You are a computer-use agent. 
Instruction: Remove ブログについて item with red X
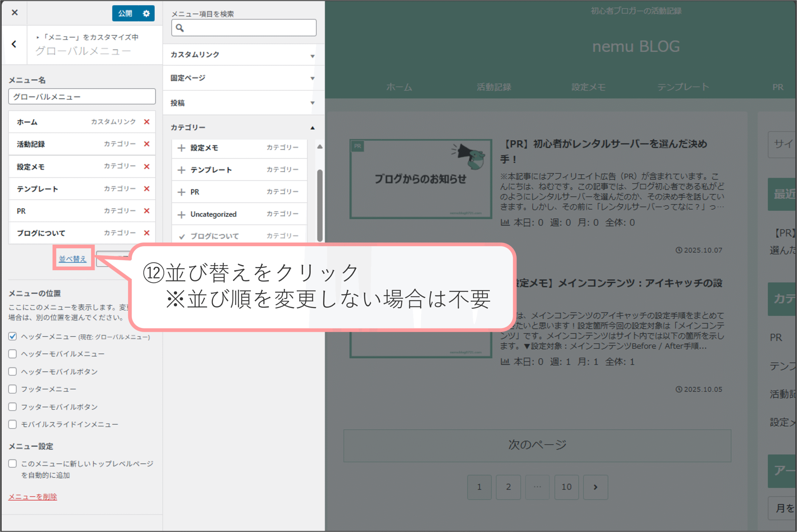(147, 233)
